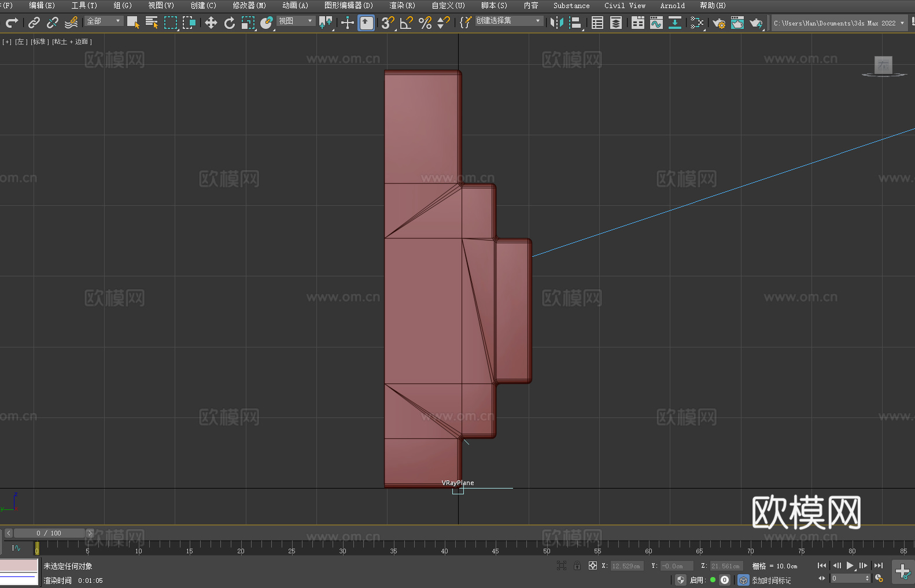Select the Link objects tool
The width and height of the screenshot is (915, 588).
(34, 23)
